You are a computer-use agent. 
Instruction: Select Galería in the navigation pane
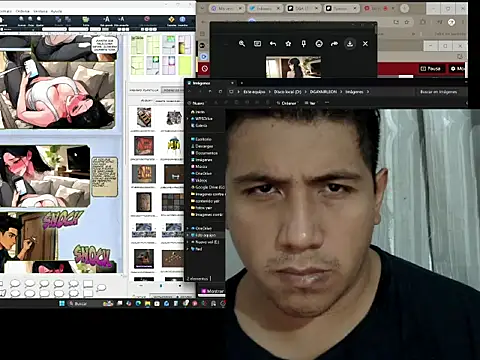[199, 125]
